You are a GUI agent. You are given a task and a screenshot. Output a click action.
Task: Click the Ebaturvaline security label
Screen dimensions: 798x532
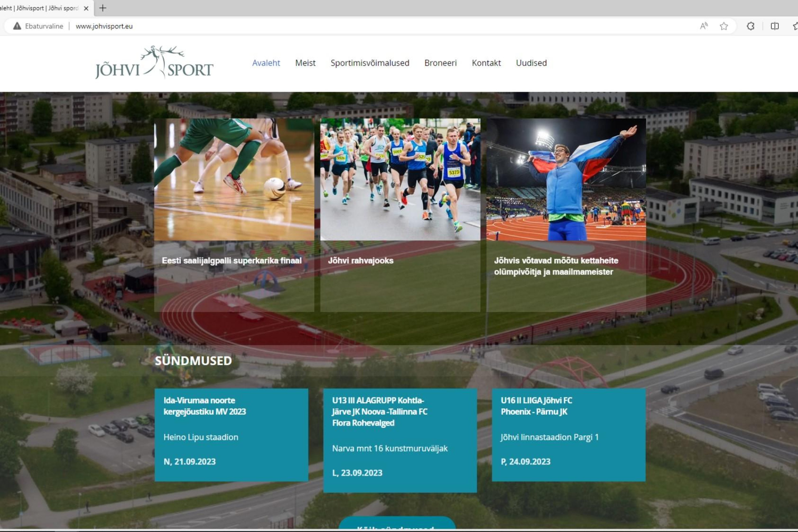click(x=44, y=26)
